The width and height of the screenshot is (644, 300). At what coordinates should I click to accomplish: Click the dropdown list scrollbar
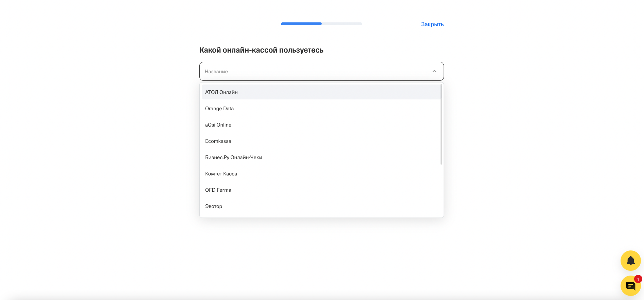pos(441,124)
